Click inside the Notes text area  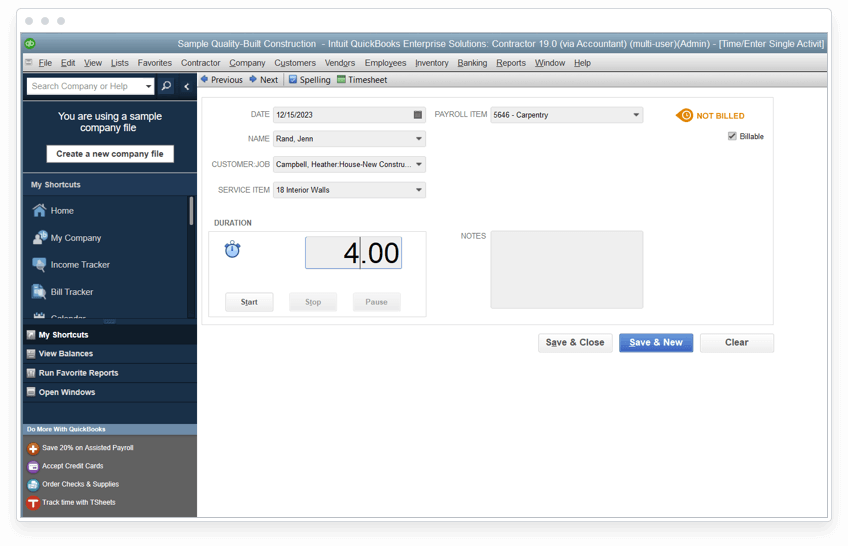567,269
